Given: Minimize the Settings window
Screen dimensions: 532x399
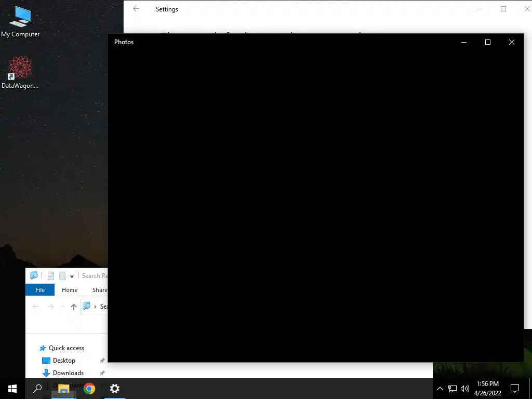Looking at the screenshot, I should pyautogui.click(x=480, y=9).
